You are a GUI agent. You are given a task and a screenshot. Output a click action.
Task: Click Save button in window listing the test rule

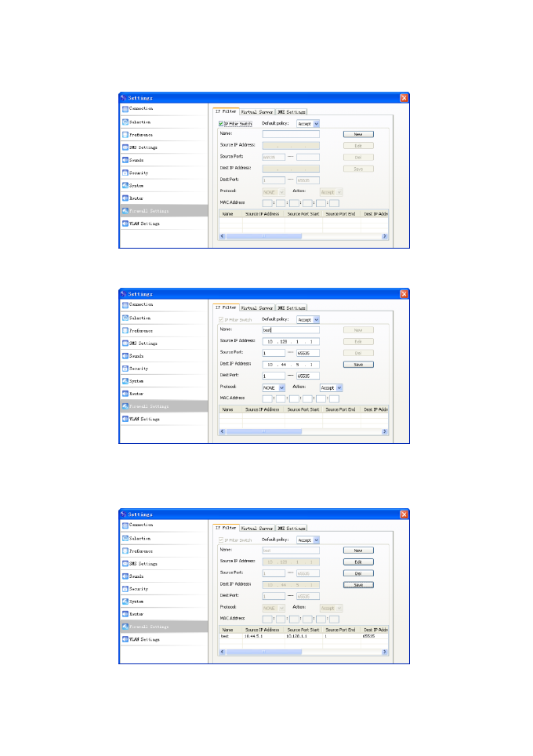coord(358,585)
